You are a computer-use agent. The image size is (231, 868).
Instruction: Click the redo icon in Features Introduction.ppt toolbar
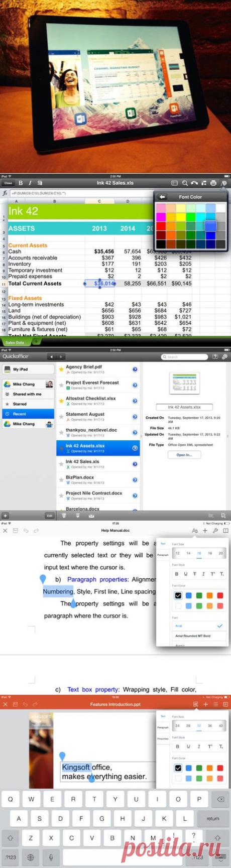tap(36, 704)
